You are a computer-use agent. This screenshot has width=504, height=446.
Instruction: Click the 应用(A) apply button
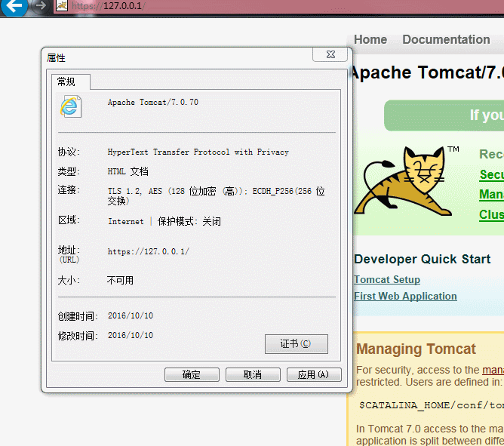click(314, 374)
